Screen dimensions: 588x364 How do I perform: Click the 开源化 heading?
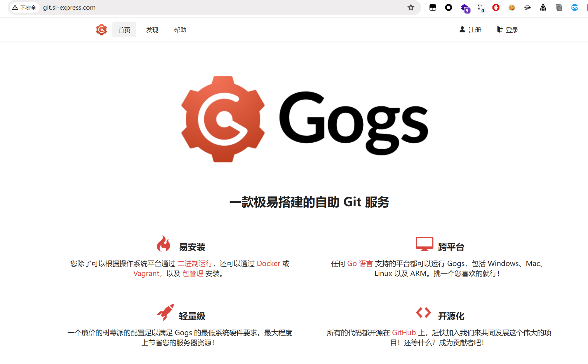[x=451, y=316]
